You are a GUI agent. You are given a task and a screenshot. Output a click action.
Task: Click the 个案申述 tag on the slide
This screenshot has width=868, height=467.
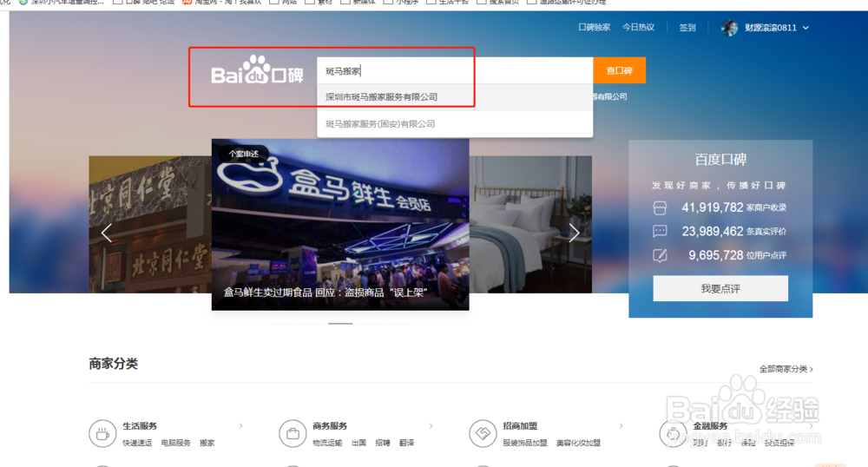coord(243,154)
